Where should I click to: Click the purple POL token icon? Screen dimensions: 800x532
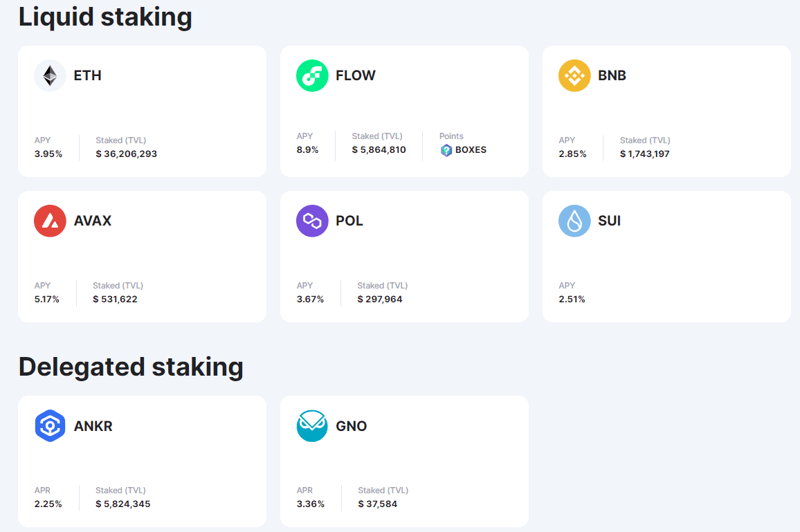click(312, 221)
